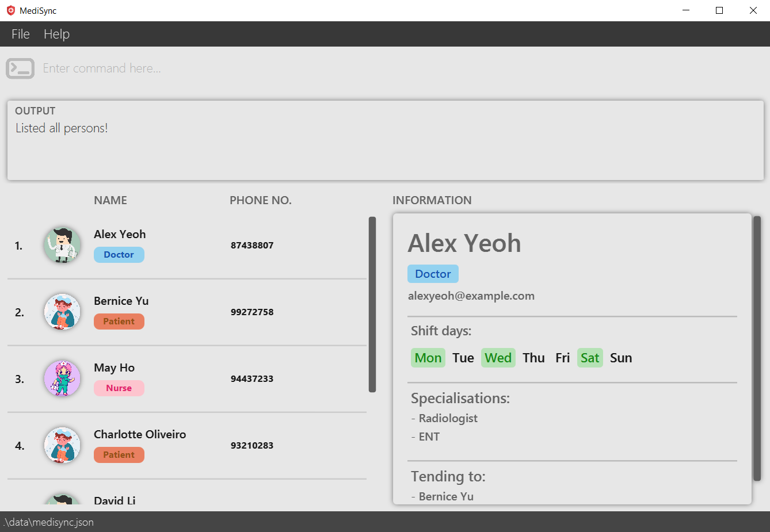Maximize the MediSync window

point(719,10)
